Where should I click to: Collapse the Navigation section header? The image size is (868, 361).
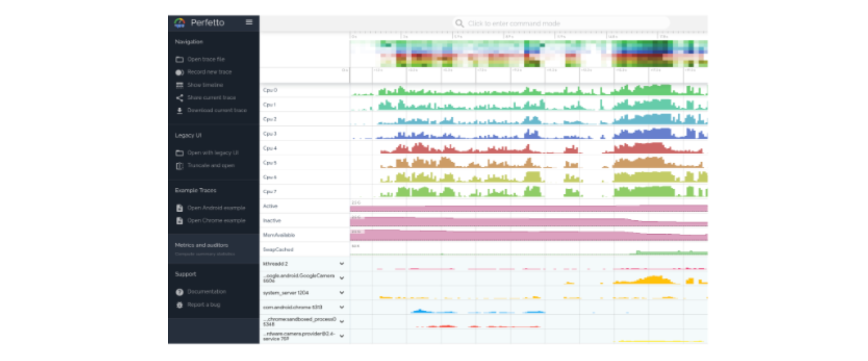click(189, 42)
